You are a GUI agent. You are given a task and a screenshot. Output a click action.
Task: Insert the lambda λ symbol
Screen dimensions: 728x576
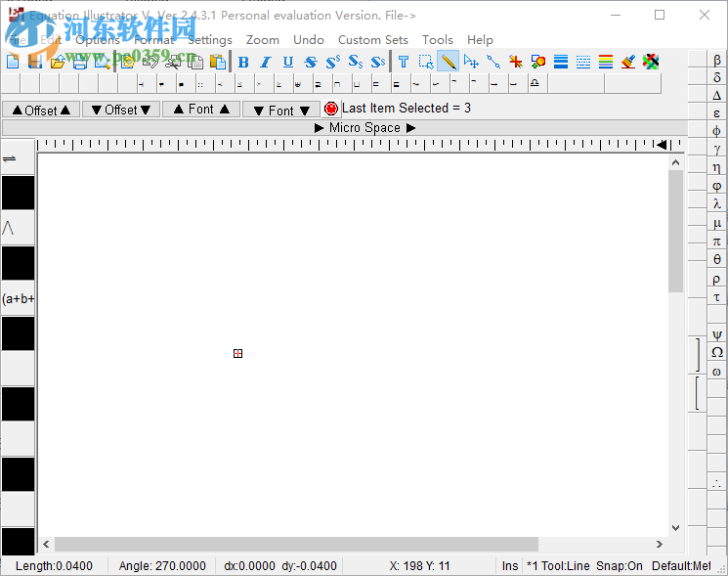717,204
